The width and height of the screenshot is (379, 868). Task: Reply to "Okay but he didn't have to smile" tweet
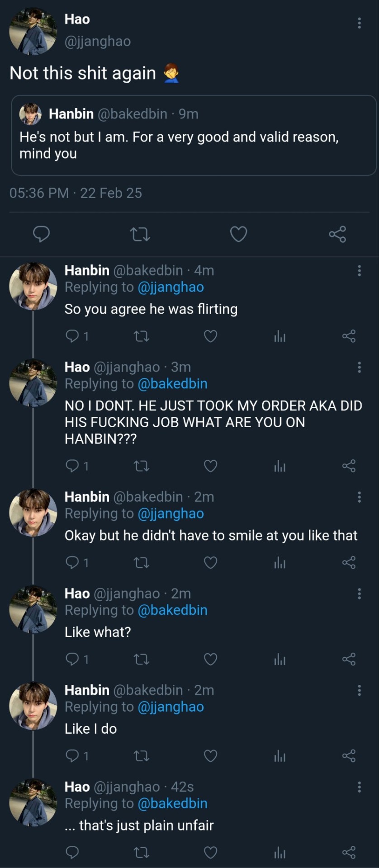tap(72, 562)
